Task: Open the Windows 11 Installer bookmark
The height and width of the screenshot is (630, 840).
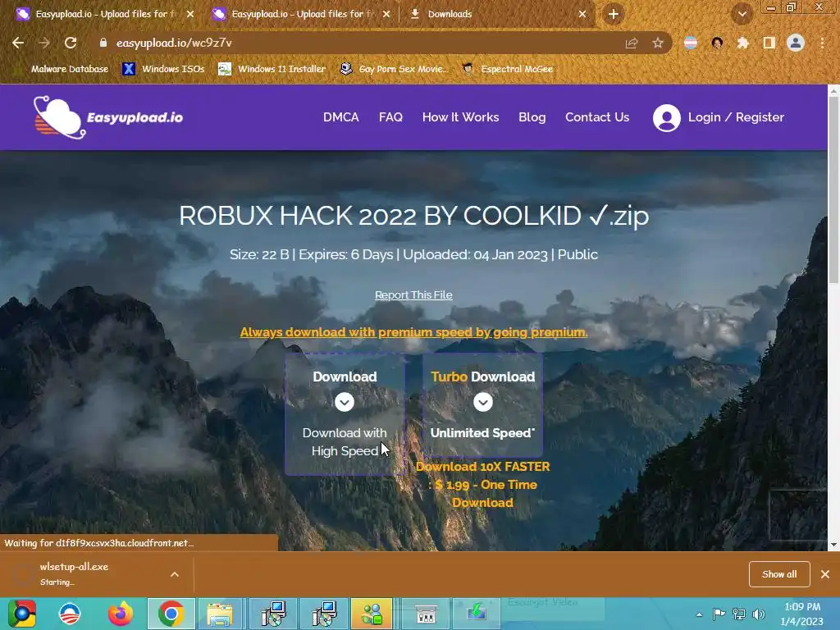Action: point(272,69)
